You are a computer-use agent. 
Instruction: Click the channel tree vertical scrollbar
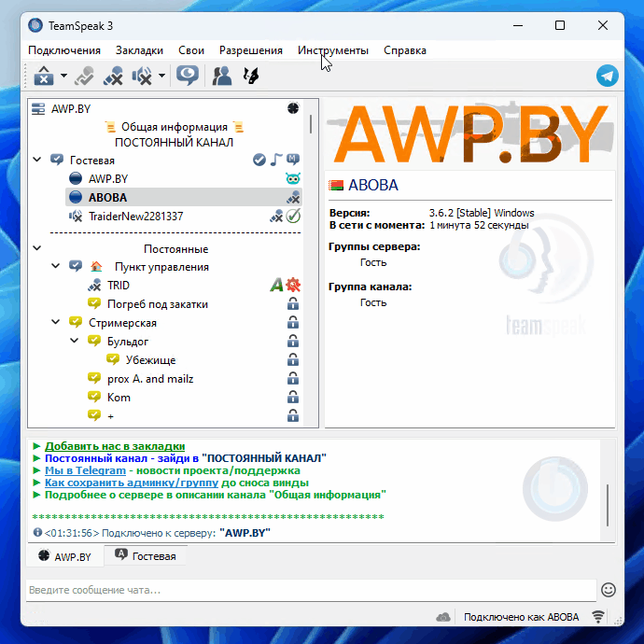pos(311,123)
